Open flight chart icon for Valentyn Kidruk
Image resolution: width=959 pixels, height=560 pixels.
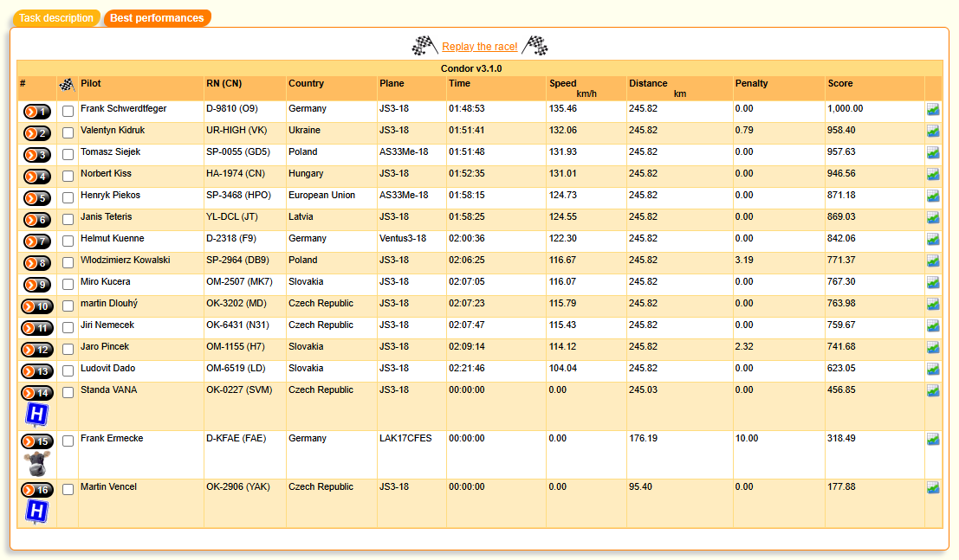(x=933, y=131)
